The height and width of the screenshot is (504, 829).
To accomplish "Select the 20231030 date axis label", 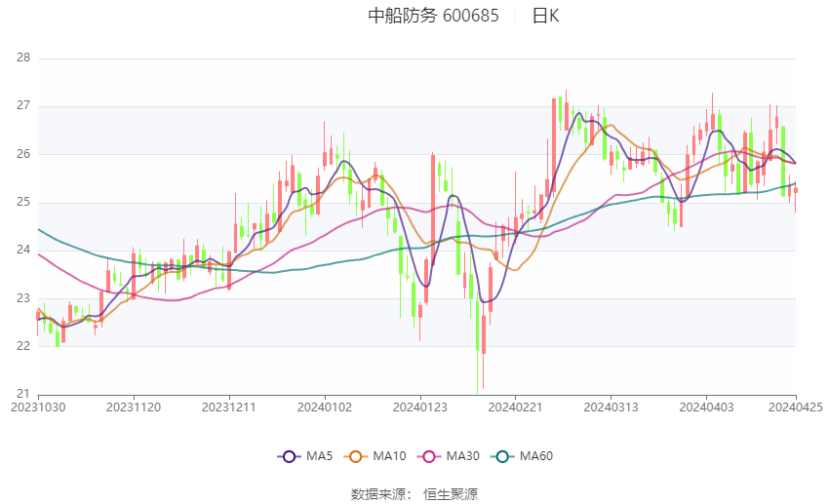I will coord(38,407).
